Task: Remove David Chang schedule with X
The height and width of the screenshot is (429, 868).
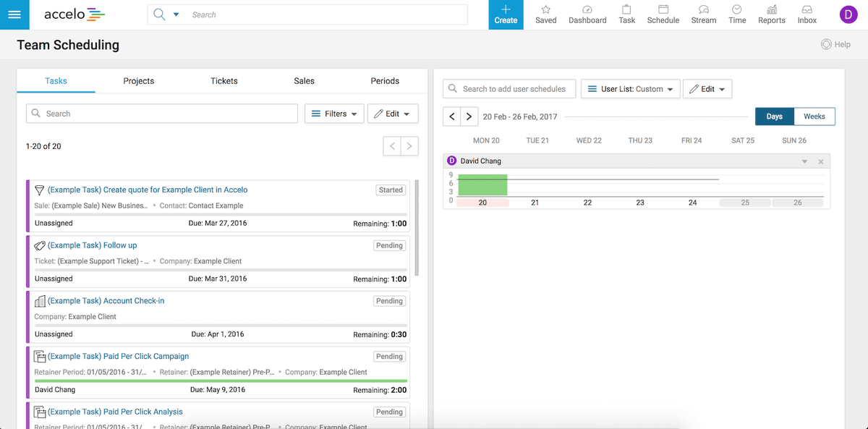Action: pos(821,161)
